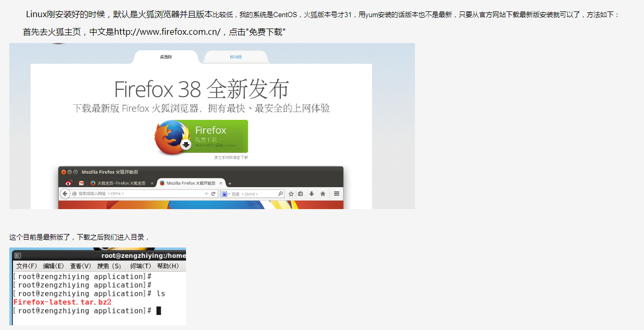Image resolution: width=644 pixels, height=330 pixels.
Task: Click the 搜索或输入网址 address bar
Action: point(140,194)
